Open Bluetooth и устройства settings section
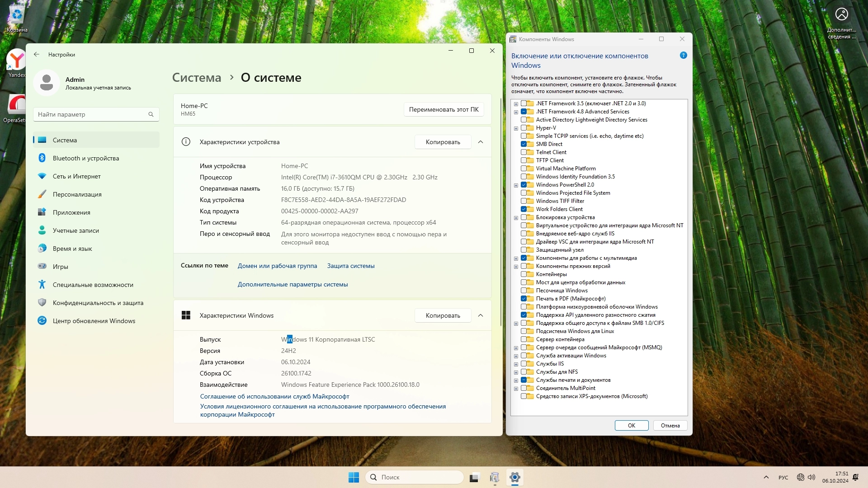Screen dimensions: 868x488 click(85, 158)
